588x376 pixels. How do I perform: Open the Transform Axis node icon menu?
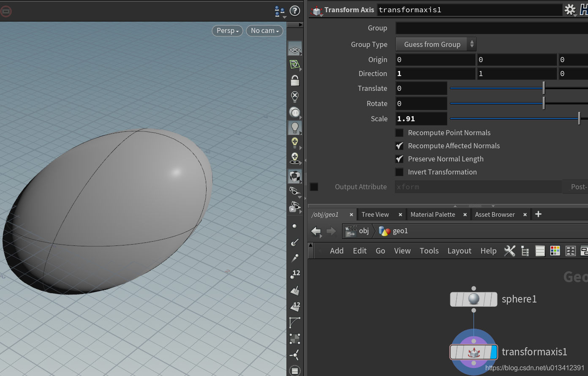tap(317, 10)
